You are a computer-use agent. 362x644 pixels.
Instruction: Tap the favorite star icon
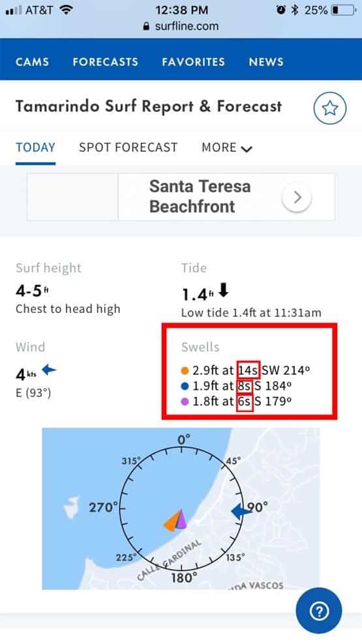[x=330, y=109]
